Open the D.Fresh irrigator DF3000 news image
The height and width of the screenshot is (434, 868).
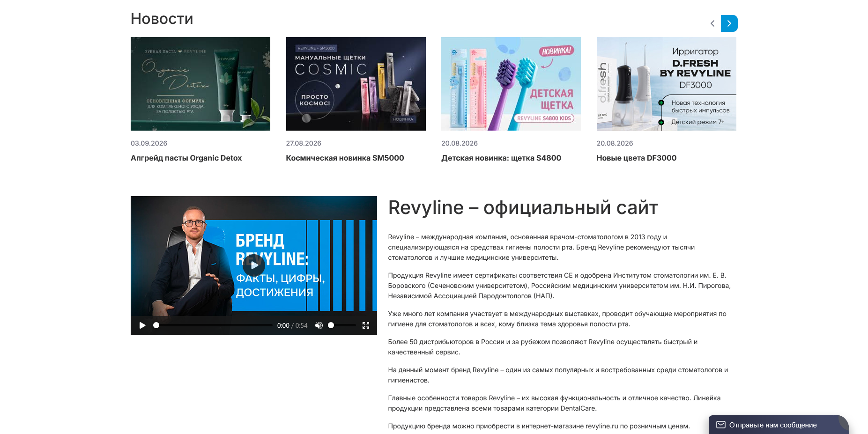click(667, 84)
